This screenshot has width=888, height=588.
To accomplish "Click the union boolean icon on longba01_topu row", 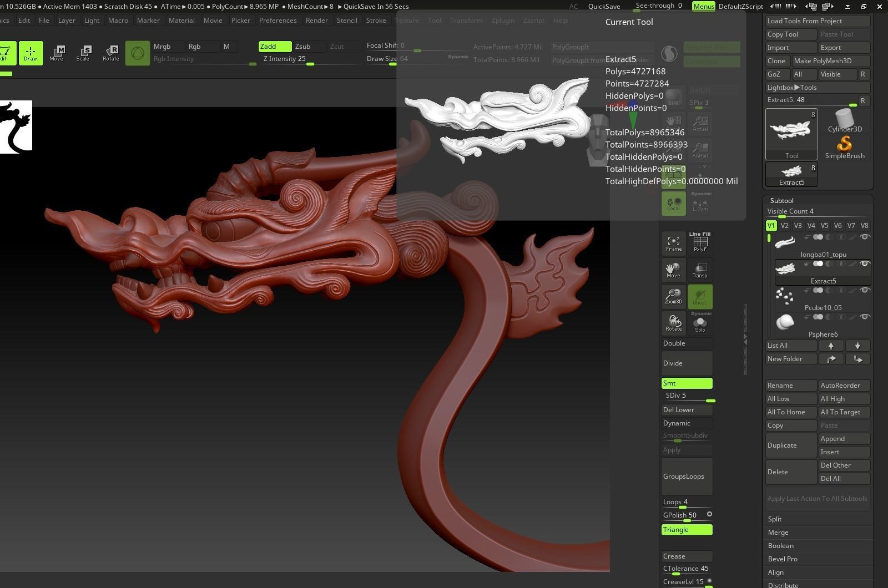I will pos(818,237).
